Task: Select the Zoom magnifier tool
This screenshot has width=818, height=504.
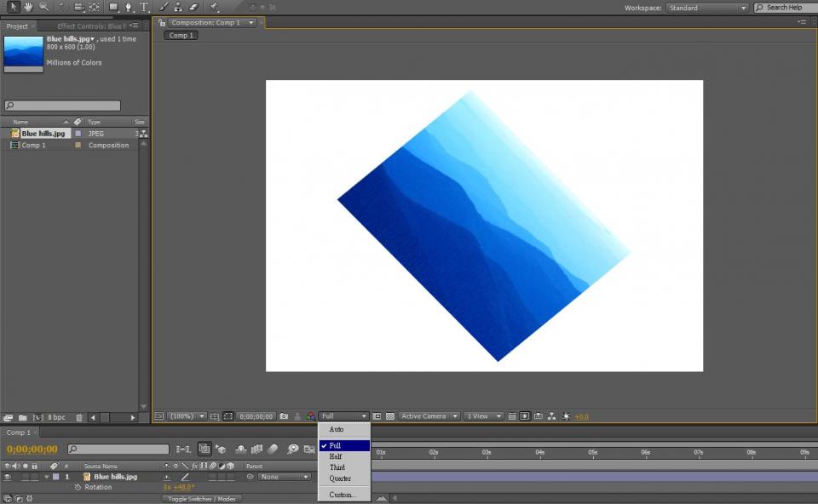Action: coord(43,7)
